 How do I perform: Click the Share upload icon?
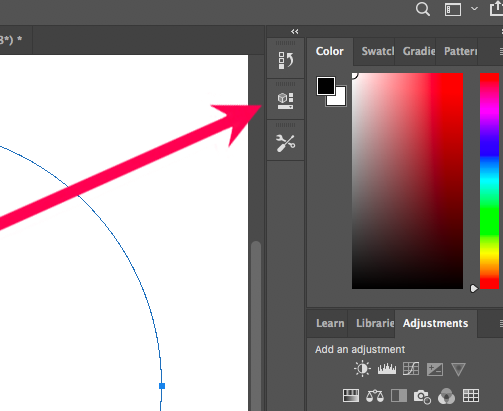pyautogui.click(x=497, y=8)
